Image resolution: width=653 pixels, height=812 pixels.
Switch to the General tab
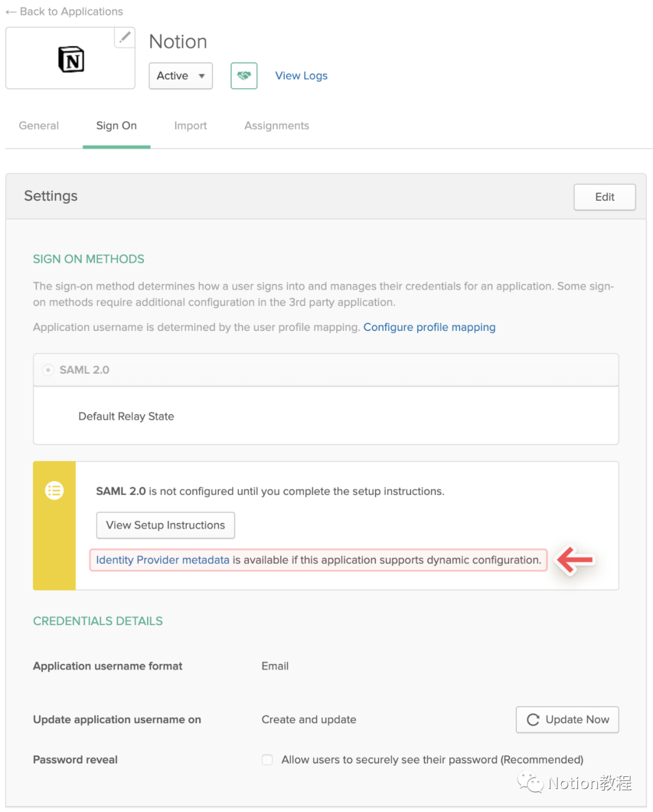click(x=39, y=126)
